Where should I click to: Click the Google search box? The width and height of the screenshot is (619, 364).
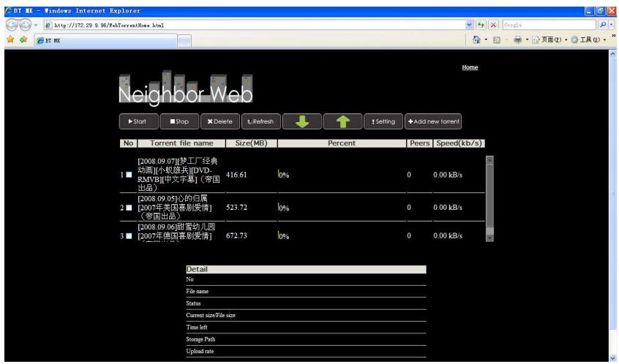coord(549,26)
